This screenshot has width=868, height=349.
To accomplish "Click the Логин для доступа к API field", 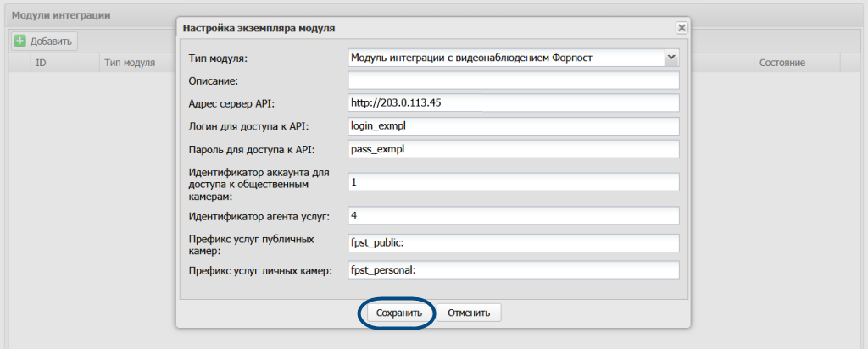I will (513, 126).
